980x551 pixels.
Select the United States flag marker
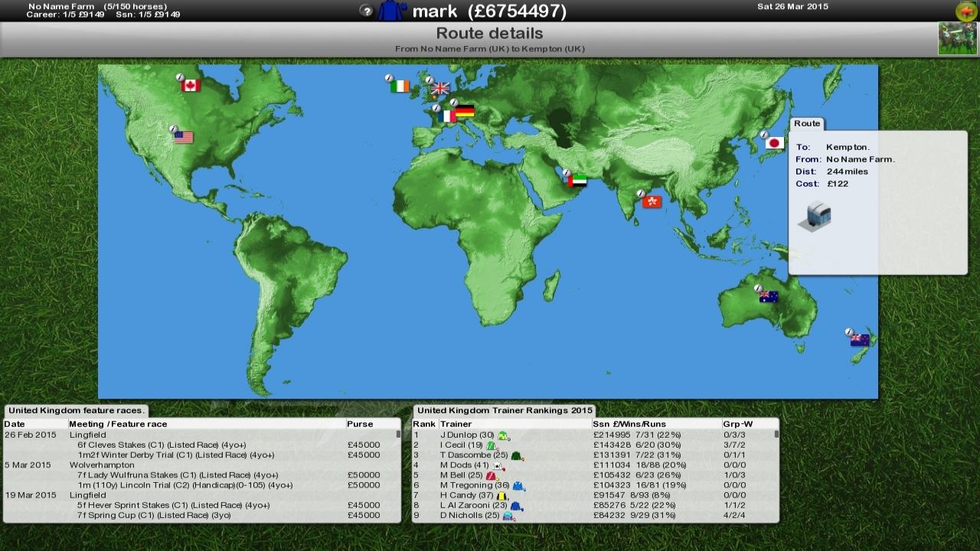pyautogui.click(x=184, y=137)
